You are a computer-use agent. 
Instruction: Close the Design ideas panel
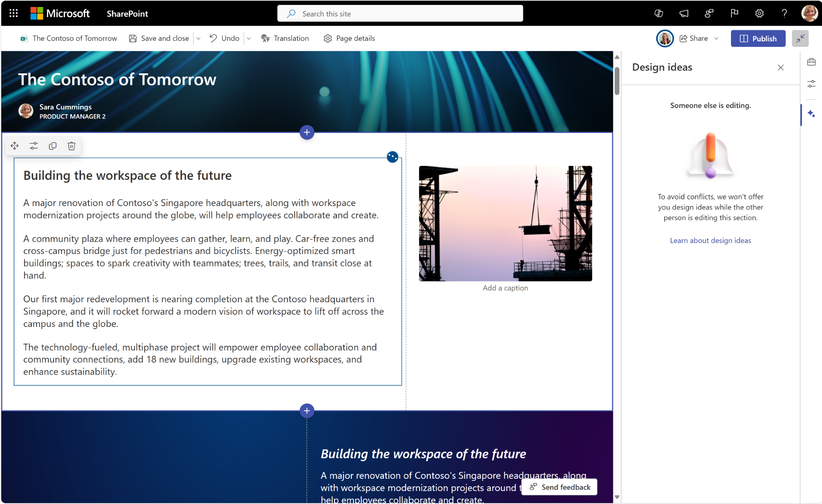point(780,68)
